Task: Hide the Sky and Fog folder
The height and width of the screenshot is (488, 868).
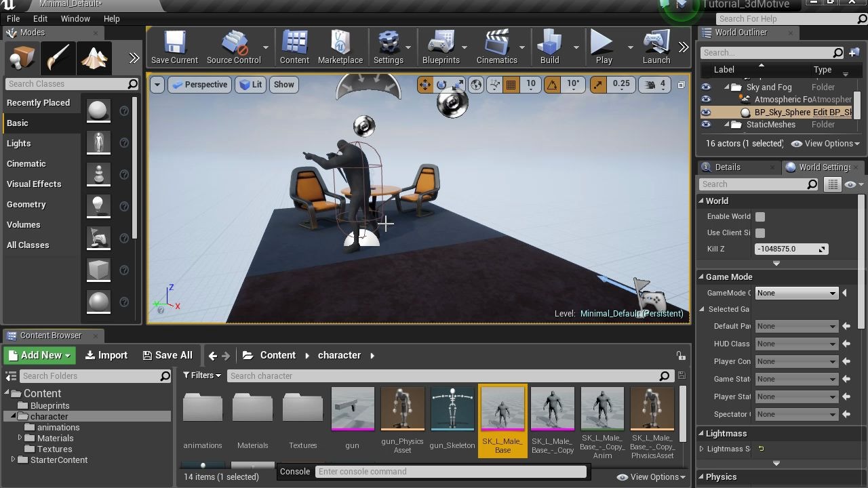Action: (x=706, y=87)
